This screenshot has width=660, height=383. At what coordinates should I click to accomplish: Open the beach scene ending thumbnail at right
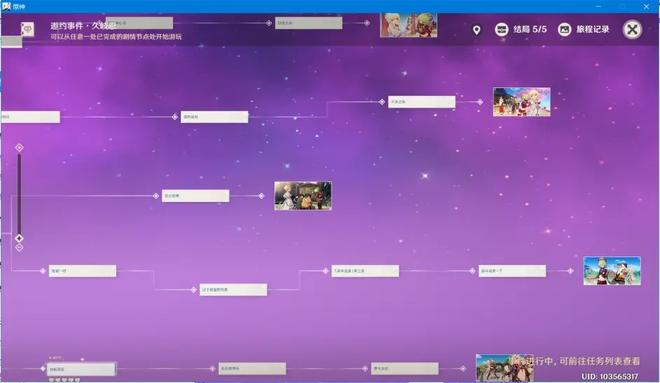coord(612,271)
